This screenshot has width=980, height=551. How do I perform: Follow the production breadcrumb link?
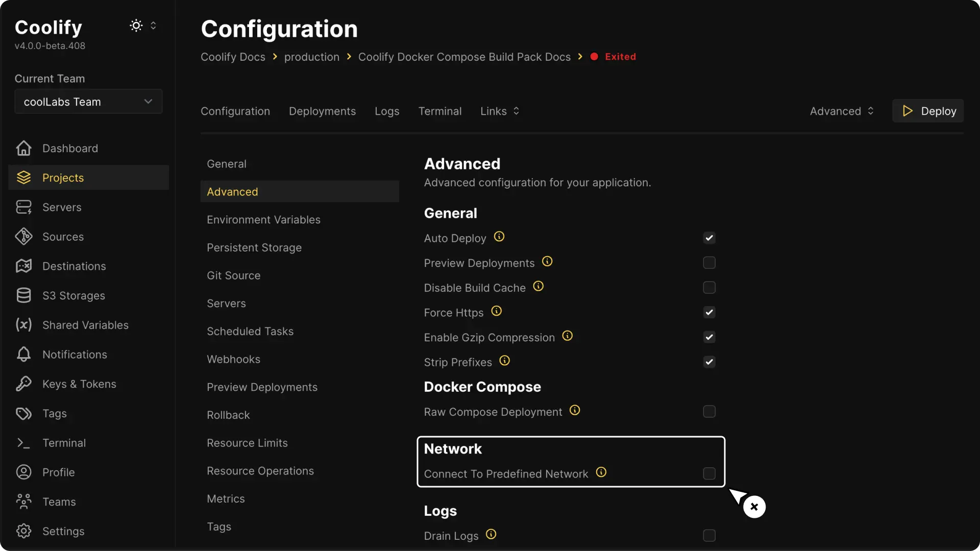(311, 57)
